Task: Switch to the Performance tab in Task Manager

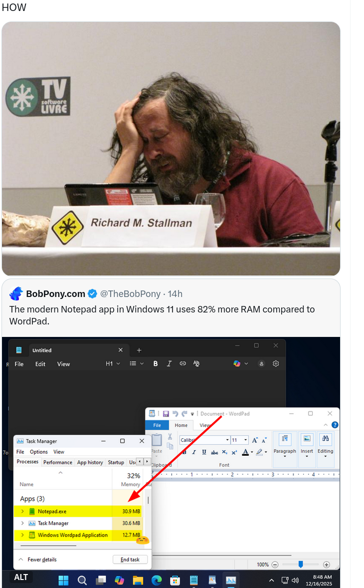Action: pos(58,462)
